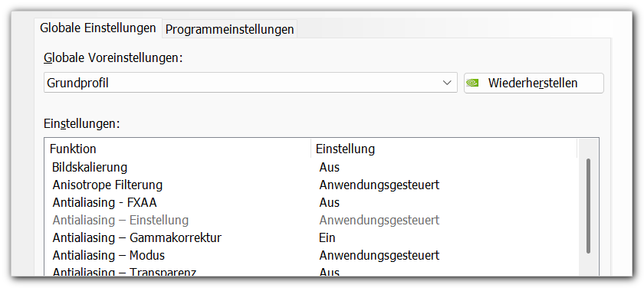This screenshot has height=288, width=644.
Task: Open the Grundprofil dropdown chevron
Action: [x=447, y=83]
